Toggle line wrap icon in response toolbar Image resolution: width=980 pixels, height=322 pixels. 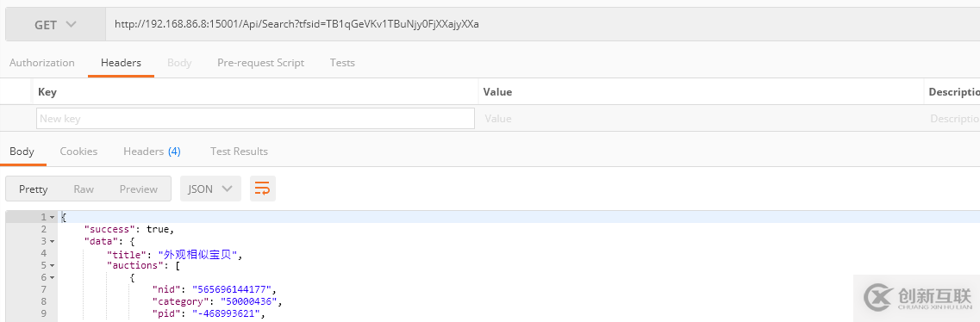(263, 189)
